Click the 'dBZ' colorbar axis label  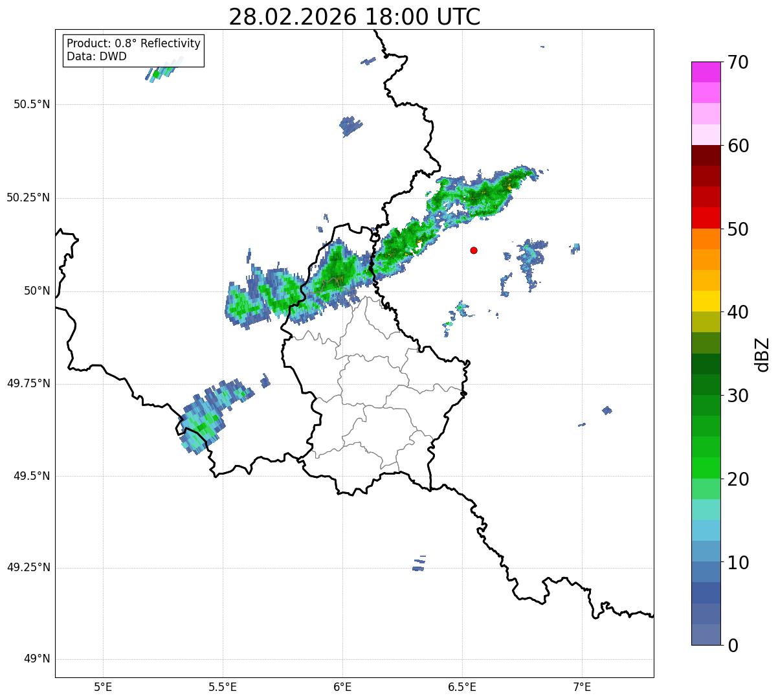coord(762,354)
